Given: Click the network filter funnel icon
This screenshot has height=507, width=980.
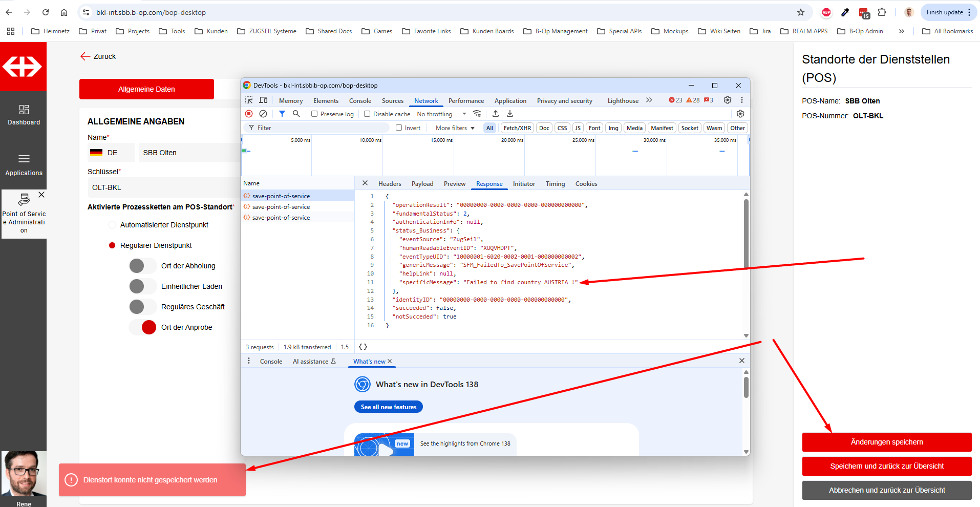Looking at the screenshot, I should point(282,114).
